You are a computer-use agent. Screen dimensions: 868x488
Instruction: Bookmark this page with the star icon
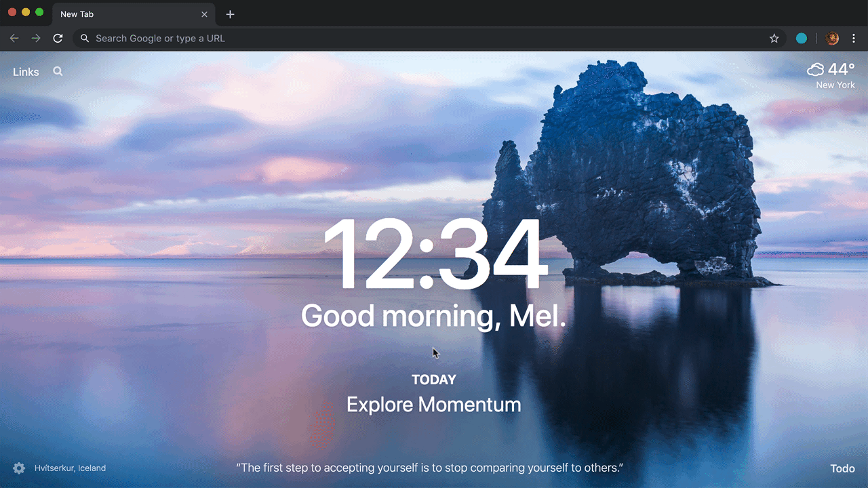(774, 39)
